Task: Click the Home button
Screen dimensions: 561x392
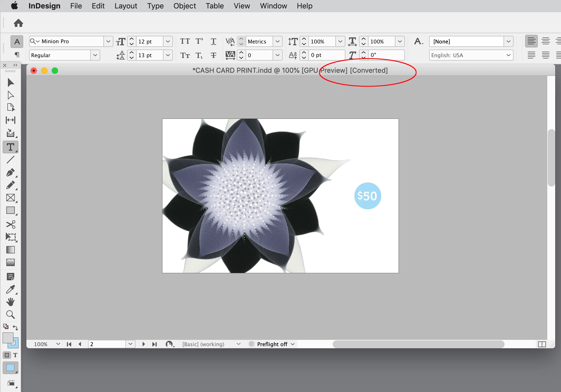Action: pos(18,23)
